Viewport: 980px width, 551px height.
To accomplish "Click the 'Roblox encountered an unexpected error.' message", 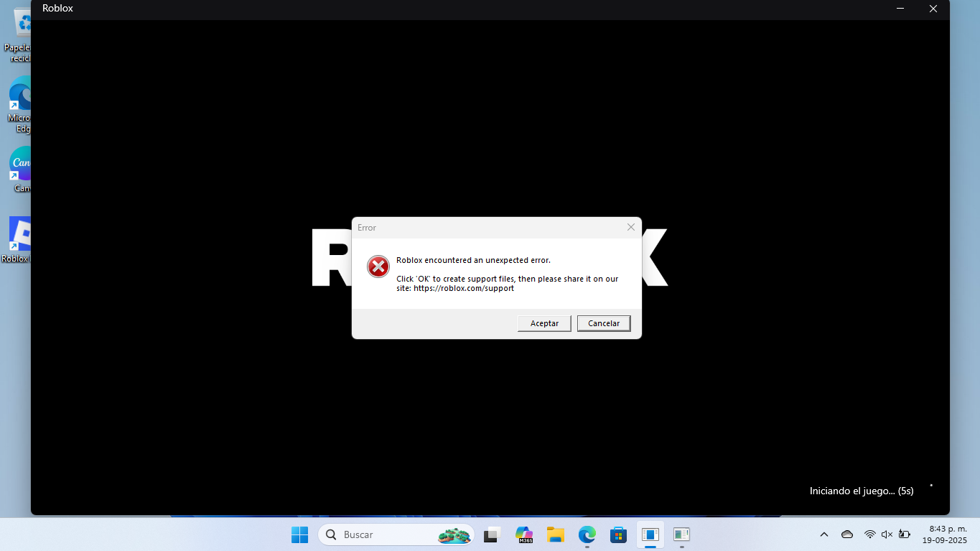I will pos(473,260).
